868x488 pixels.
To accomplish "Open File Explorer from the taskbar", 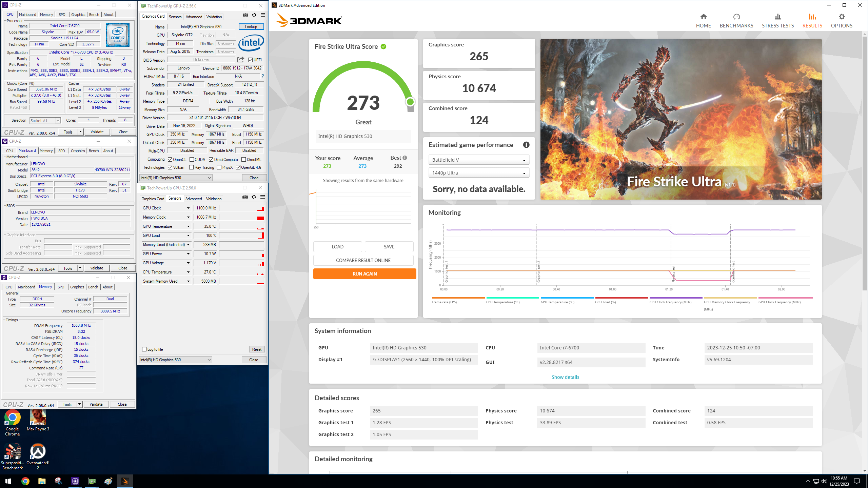I will (x=42, y=481).
